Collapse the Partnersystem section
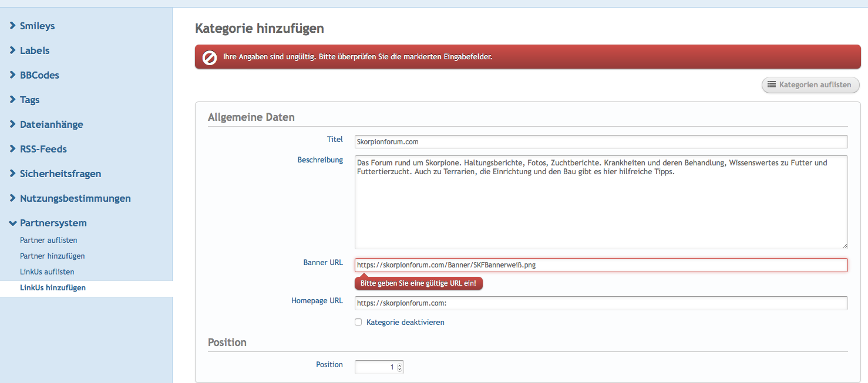Viewport: 868px width, 383px height. [x=53, y=223]
